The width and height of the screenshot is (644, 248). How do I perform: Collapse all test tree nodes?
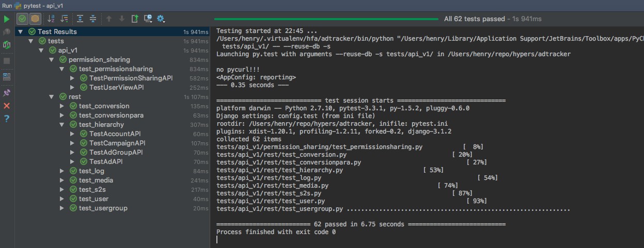(93, 19)
